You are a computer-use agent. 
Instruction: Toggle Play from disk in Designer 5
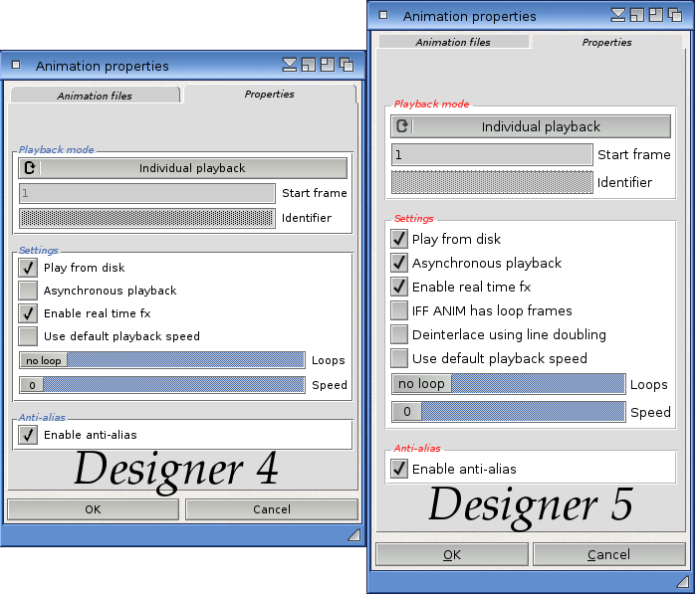click(399, 239)
